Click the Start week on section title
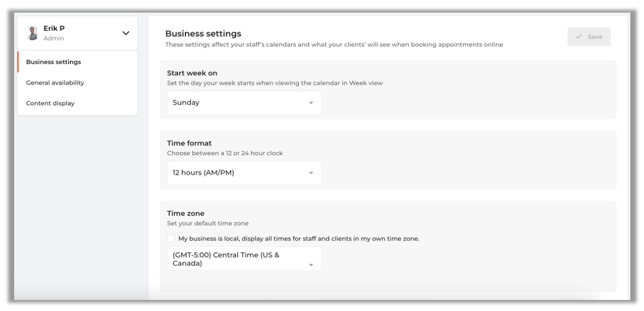The height and width of the screenshot is (311, 644). click(192, 74)
